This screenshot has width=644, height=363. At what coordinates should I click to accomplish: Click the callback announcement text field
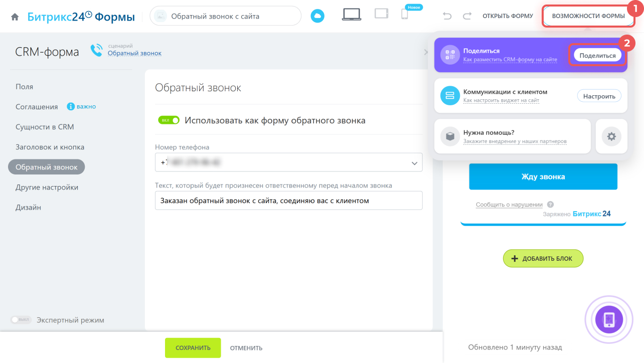(x=288, y=201)
